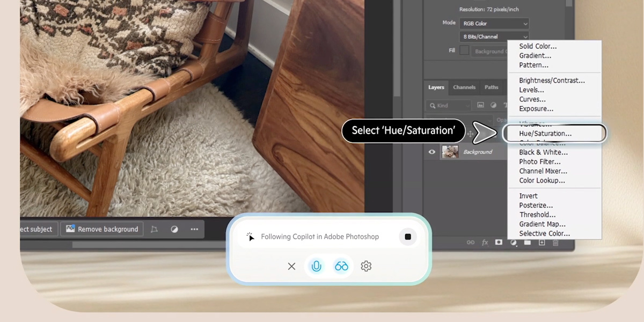Expand the Kind filter dropdown in Layers
The width and height of the screenshot is (644, 322).
(449, 105)
